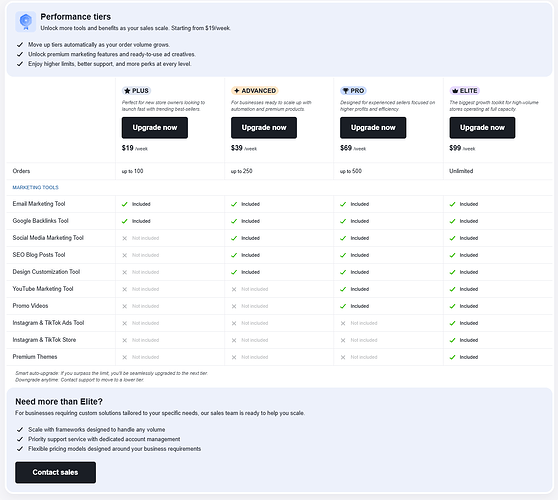Click X icon for YouTube Marketing Tool in ADVANCED
Image resolution: width=558 pixels, height=500 pixels.
[x=234, y=289]
